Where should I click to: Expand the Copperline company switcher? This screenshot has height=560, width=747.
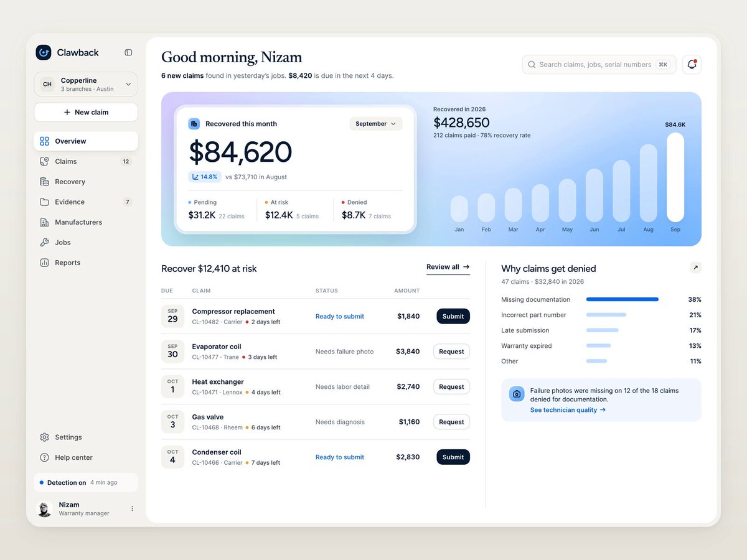tap(86, 84)
